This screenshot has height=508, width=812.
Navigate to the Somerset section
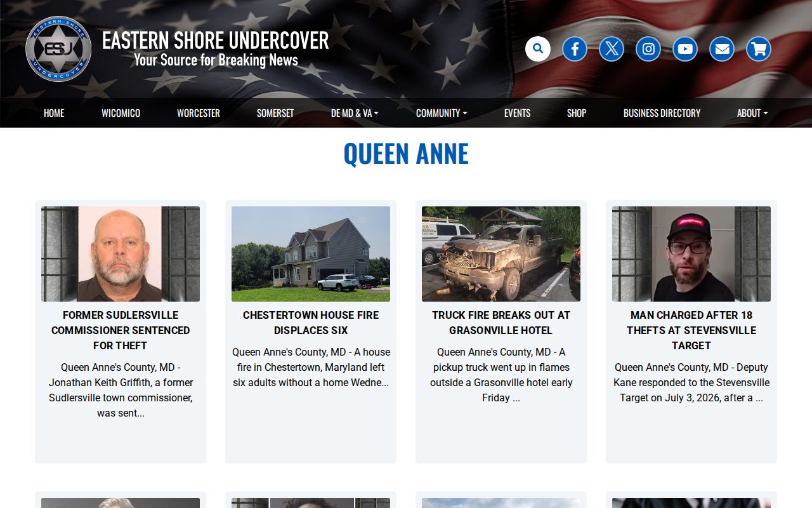[x=275, y=113]
